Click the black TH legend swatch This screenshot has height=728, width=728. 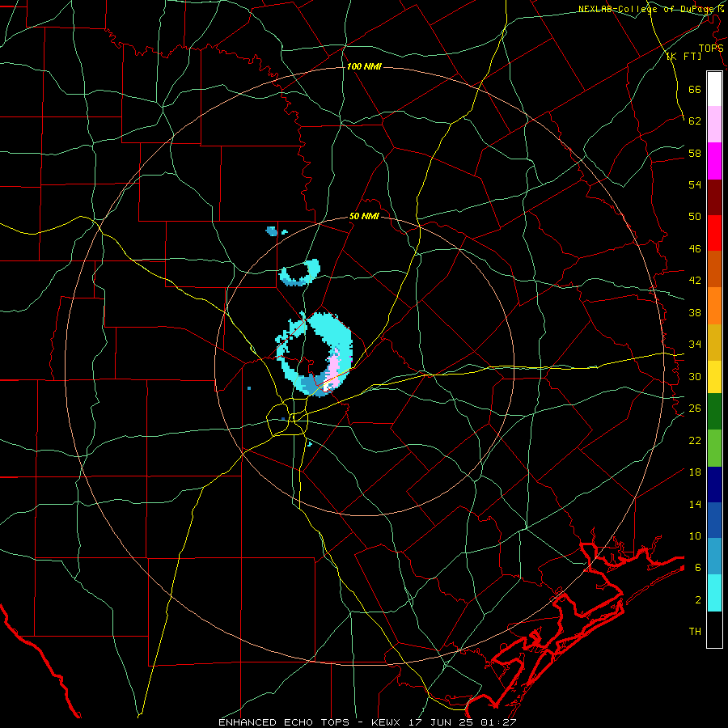[x=714, y=629]
